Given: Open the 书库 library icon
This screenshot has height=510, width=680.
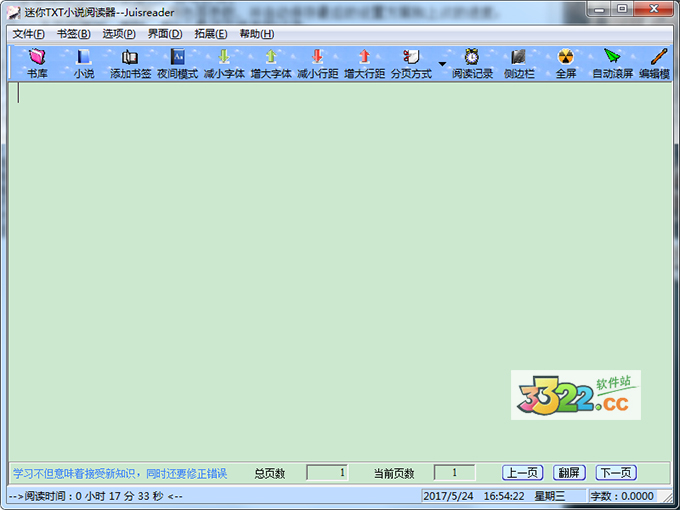Looking at the screenshot, I should [x=37, y=63].
